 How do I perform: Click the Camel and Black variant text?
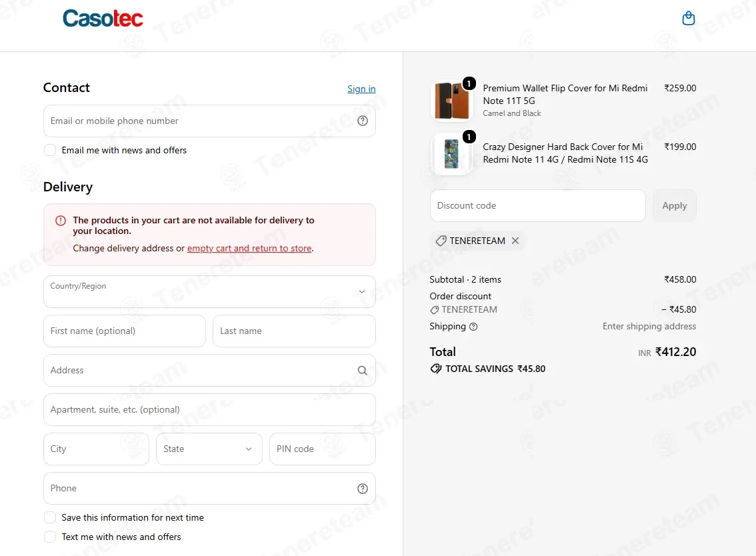(512, 113)
